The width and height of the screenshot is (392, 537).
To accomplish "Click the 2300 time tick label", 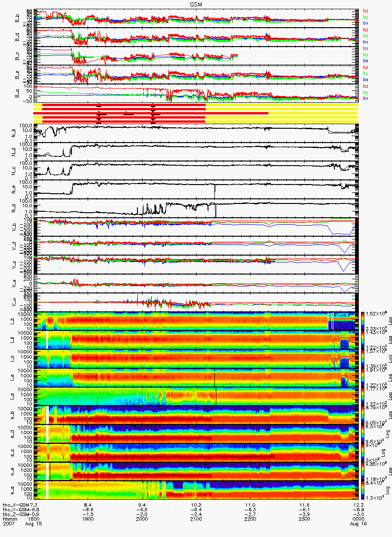I will 304,519.
